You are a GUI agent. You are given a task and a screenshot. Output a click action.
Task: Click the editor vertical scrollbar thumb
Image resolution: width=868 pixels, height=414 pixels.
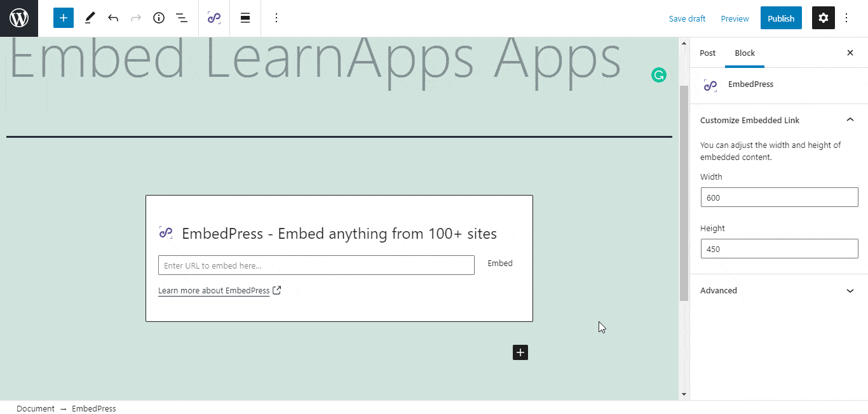[684, 193]
